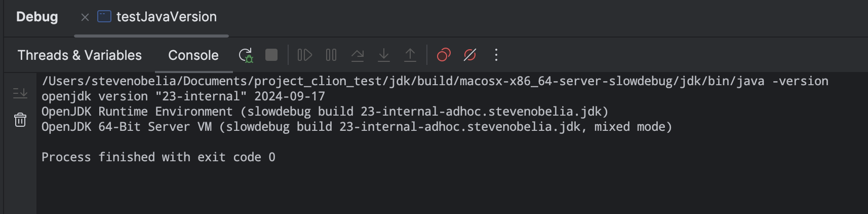Click the openjdk version "23-internal" output line
The width and height of the screenshot is (868, 214).
[183, 96]
